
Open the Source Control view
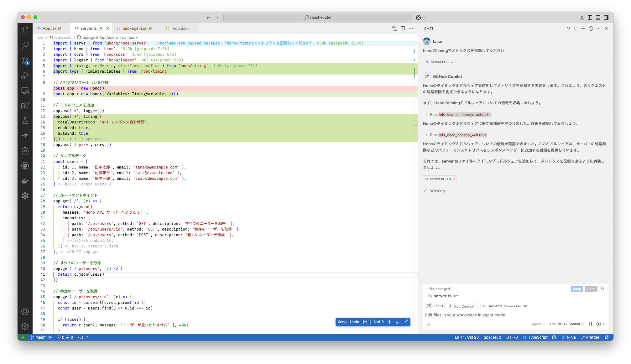click(25, 60)
